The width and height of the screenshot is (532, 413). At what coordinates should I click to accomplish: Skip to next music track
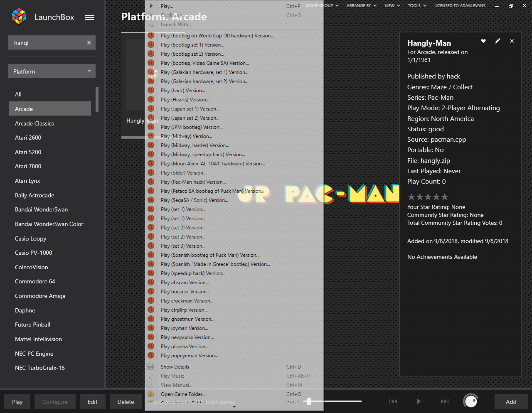click(x=445, y=401)
